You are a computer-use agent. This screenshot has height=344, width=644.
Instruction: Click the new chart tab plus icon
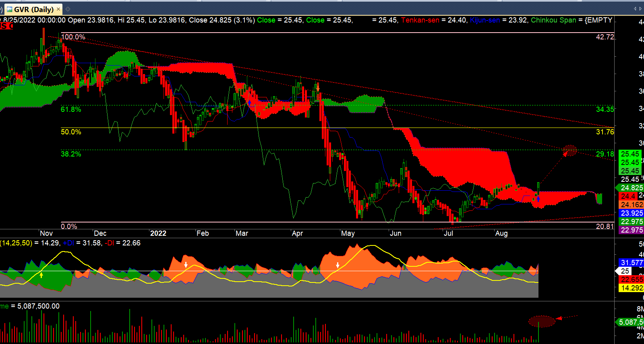click(x=68, y=9)
